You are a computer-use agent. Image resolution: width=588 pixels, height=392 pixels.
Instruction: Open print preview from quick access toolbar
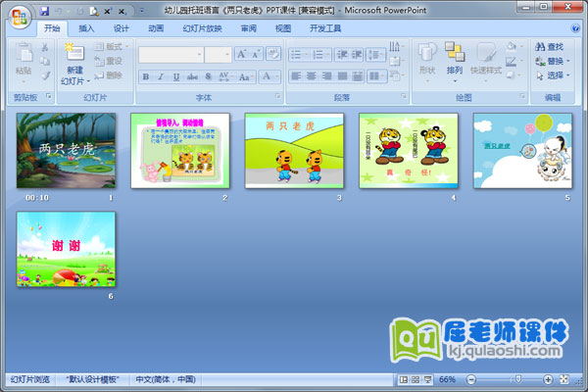coord(94,11)
